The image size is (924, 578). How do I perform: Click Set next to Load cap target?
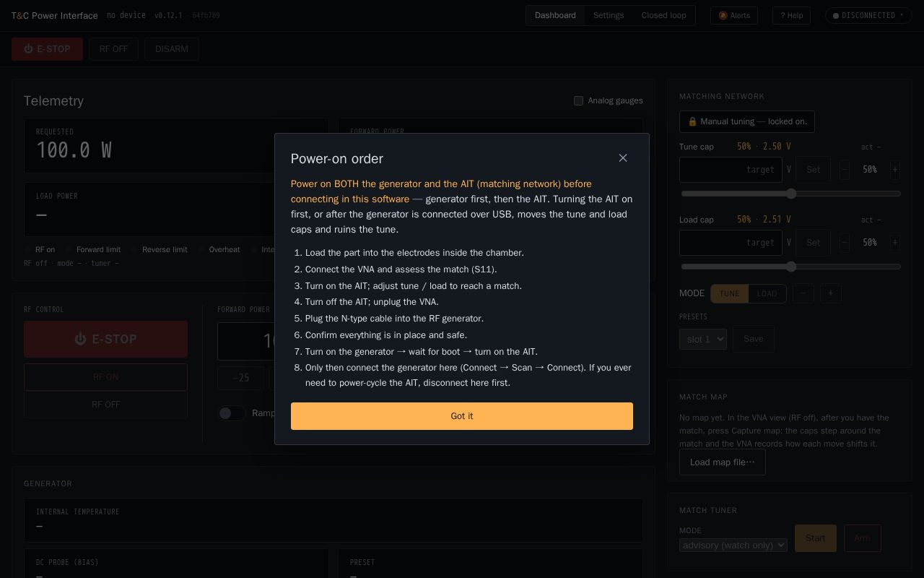(814, 243)
